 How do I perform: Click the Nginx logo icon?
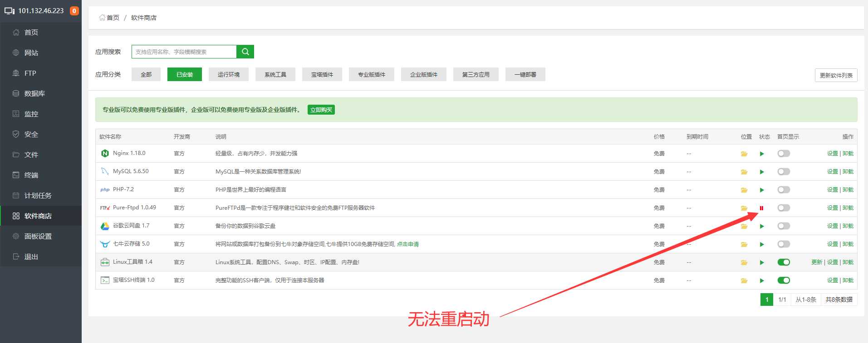click(105, 153)
